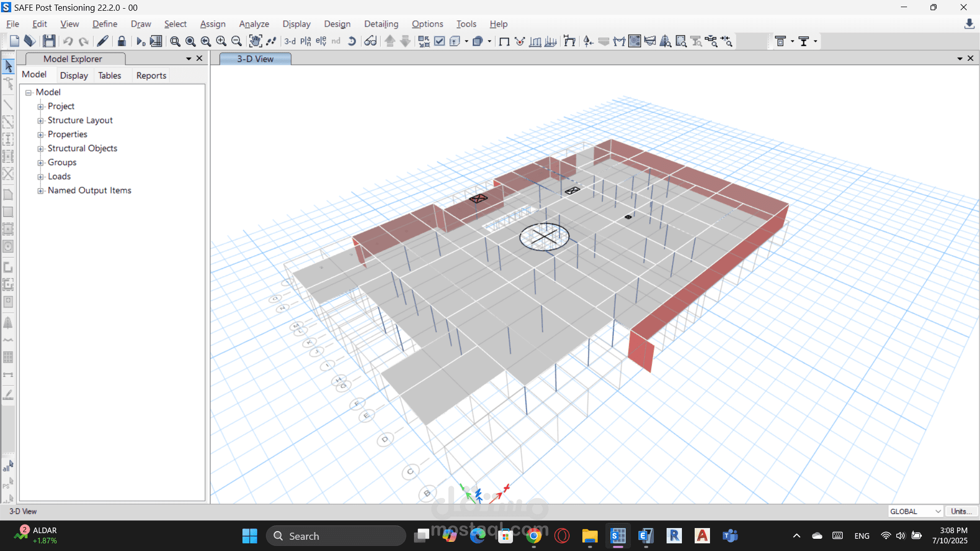Click the select all 'all' icon

click(x=8, y=466)
